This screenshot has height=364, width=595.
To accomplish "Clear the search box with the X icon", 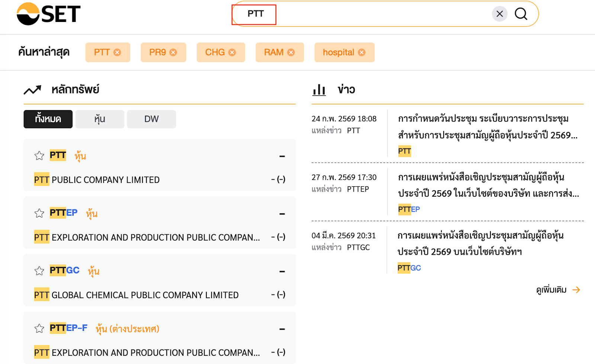I will [x=499, y=14].
